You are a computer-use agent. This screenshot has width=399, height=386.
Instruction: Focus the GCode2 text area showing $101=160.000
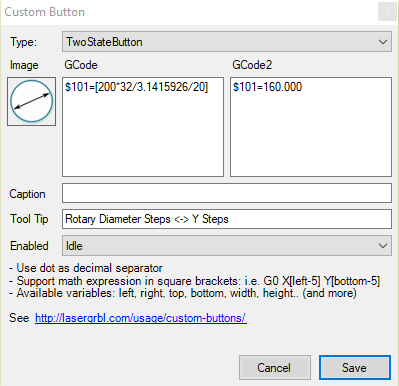click(311, 127)
